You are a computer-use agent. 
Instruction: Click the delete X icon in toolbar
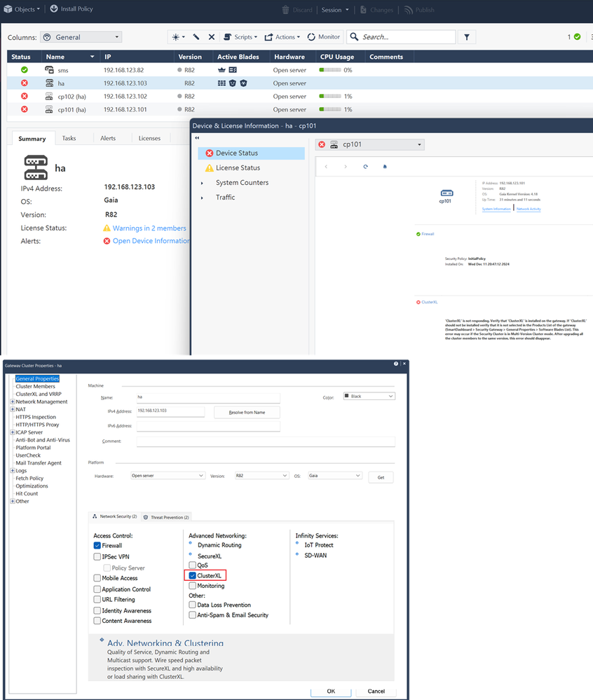coord(211,37)
